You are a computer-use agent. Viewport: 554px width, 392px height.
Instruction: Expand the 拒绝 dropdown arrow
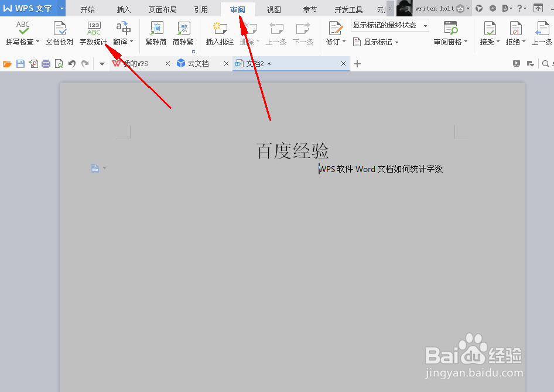[524, 42]
